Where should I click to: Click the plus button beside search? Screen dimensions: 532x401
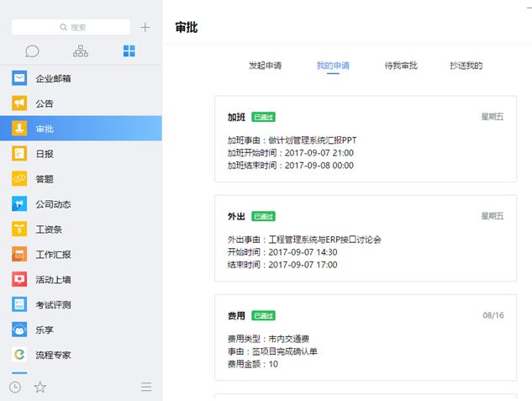coord(145,27)
